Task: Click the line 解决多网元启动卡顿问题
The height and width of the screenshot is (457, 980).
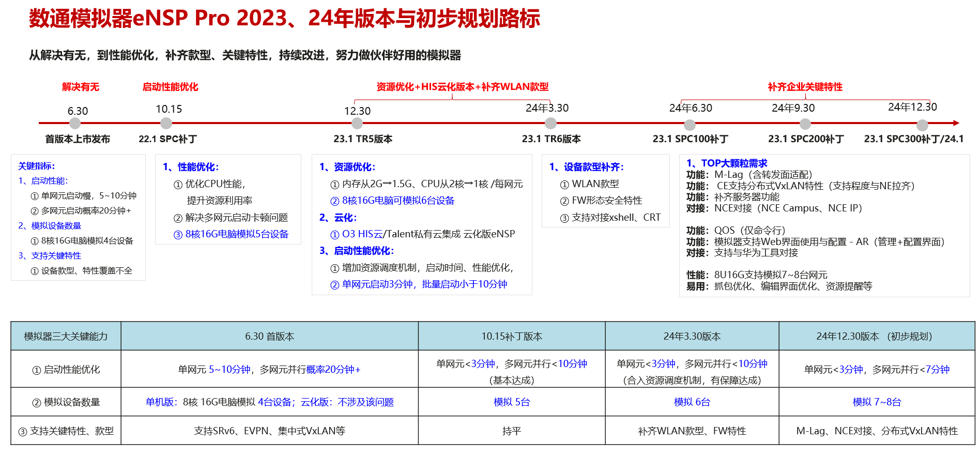Action: point(231,218)
